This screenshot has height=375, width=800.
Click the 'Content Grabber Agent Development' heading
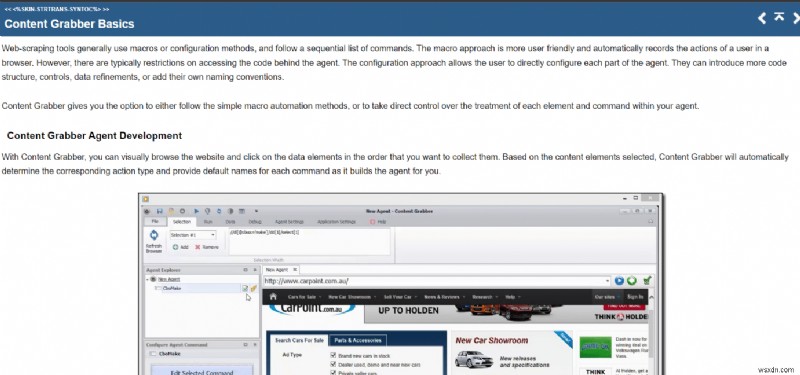tap(94, 136)
